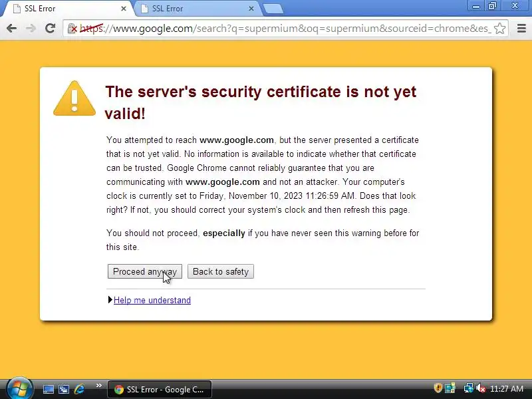Expand the quick launch overflow chevron
The width and height of the screenshot is (532, 399).
(x=99, y=386)
